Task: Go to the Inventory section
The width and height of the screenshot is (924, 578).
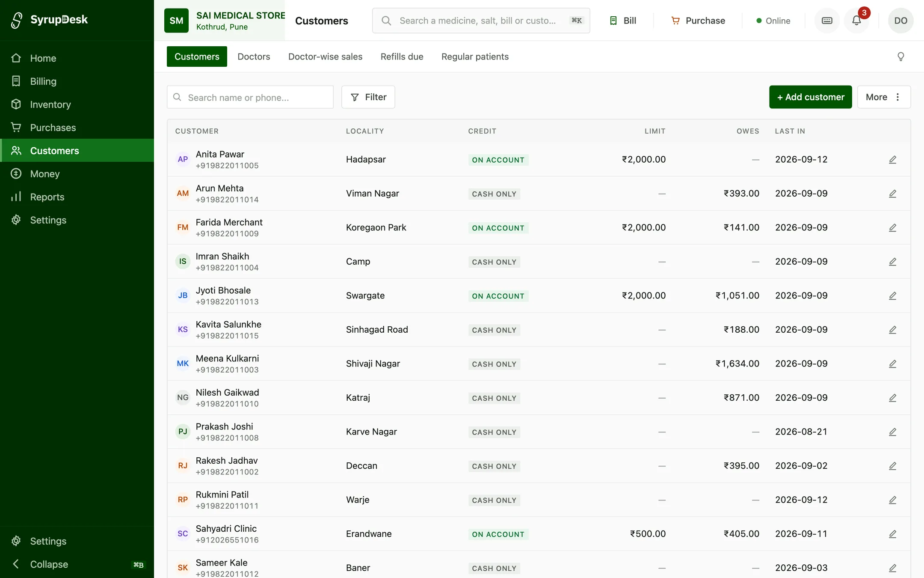Action: 77,104
